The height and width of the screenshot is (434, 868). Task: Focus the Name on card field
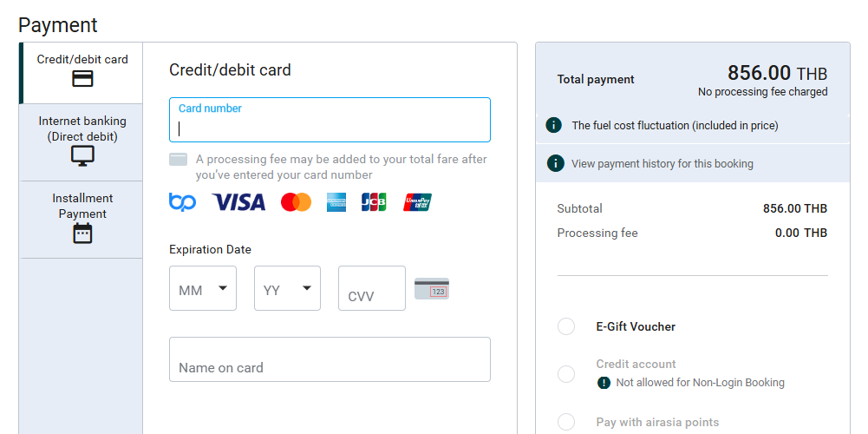(x=330, y=359)
